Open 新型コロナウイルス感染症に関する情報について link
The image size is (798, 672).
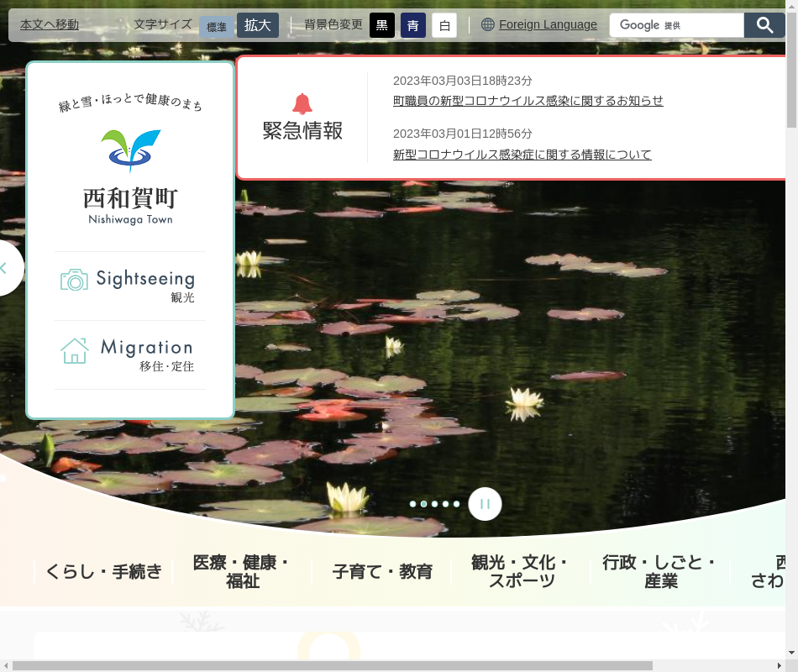[522, 155]
